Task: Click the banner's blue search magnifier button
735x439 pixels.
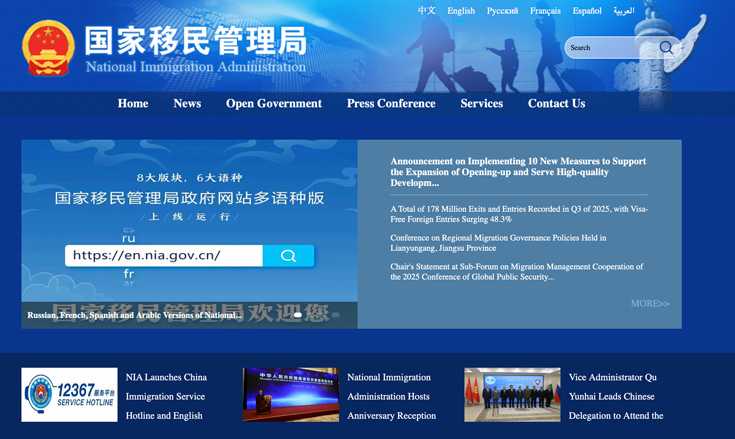Action: click(x=288, y=256)
